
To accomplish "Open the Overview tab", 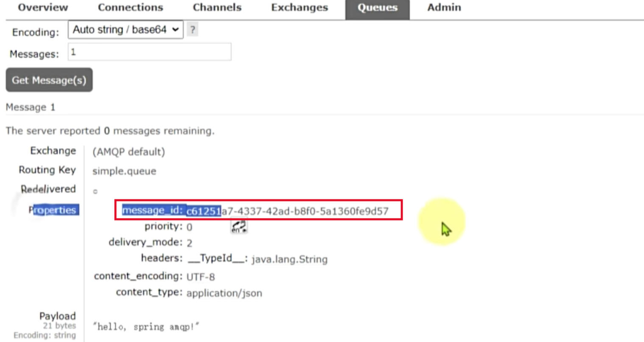I will click(43, 8).
